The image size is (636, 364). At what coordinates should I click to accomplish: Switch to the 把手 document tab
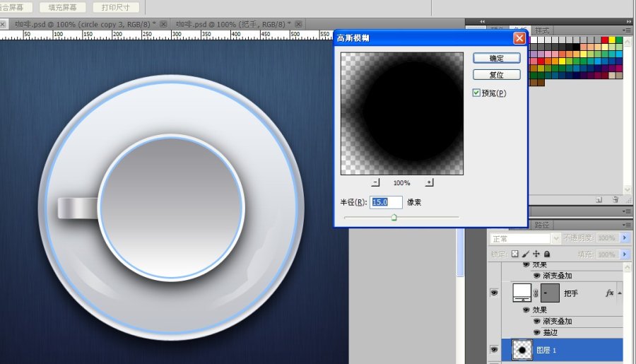pos(233,24)
